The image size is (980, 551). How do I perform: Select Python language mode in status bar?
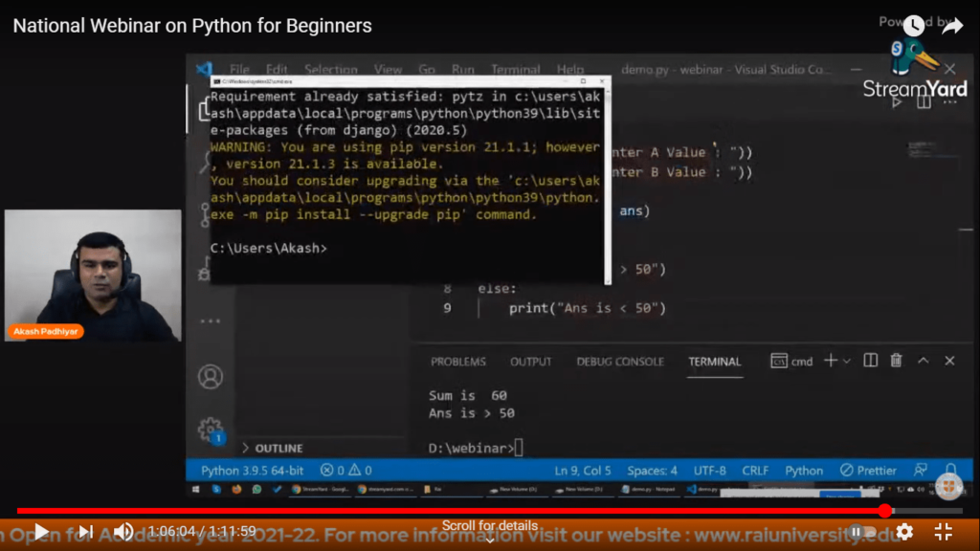(804, 471)
